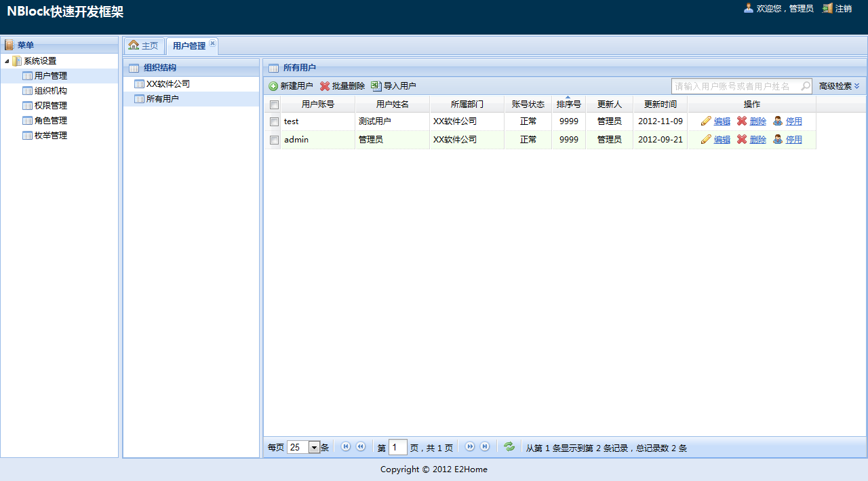
Task: Click the 导入用户 button
Action: [x=393, y=86]
